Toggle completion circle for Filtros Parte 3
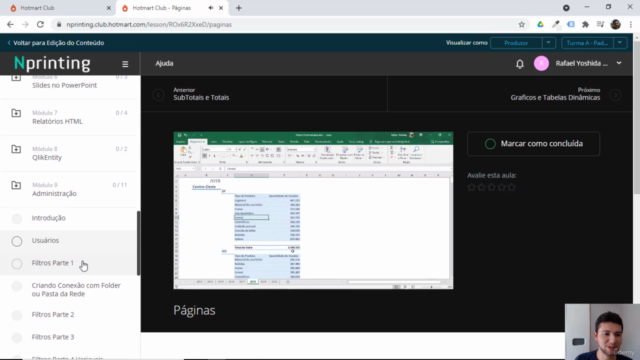Screen dimensions: 640x360 tap(17, 338)
